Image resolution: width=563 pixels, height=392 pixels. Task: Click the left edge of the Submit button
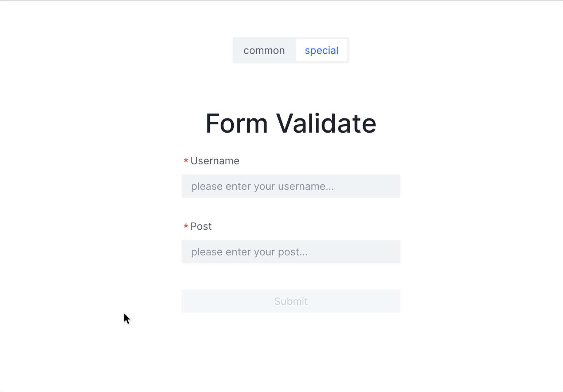(186, 301)
